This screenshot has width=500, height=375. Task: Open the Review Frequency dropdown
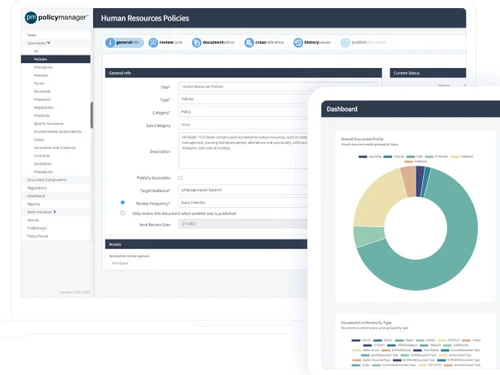coord(243,202)
